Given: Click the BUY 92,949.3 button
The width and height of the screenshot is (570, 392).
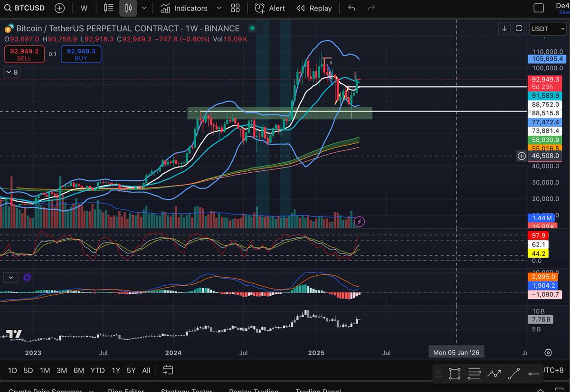Looking at the screenshot, I should coord(81,54).
